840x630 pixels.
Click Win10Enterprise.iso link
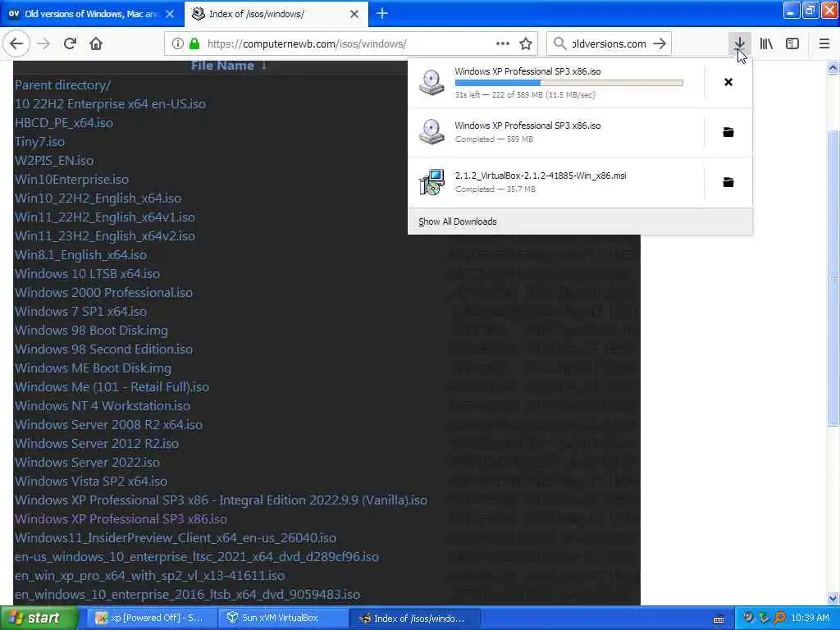[72, 180]
